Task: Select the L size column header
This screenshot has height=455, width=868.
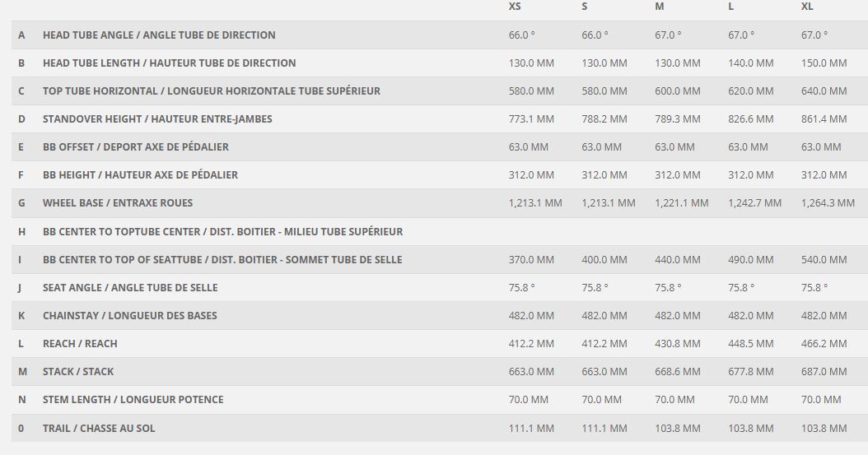Action: pyautogui.click(x=731, y=7)
